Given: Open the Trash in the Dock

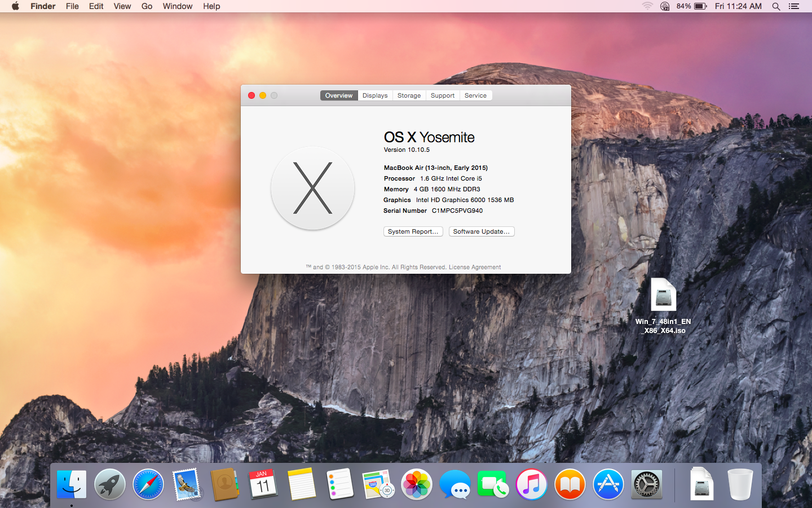Looking at the screenshot, I should click(740, 484).
